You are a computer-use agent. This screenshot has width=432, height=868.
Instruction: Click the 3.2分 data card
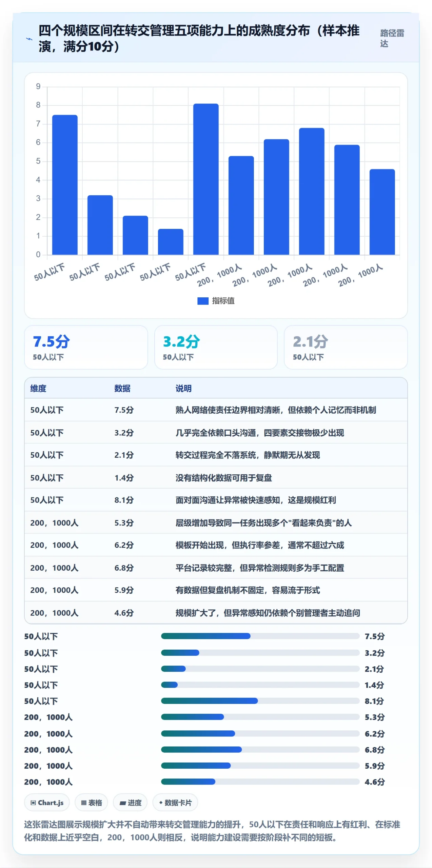point(216,347)
